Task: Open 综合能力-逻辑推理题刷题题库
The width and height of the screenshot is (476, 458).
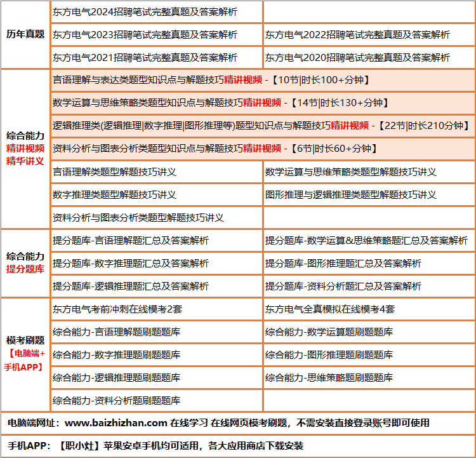Action: click(x=116, y=377)
